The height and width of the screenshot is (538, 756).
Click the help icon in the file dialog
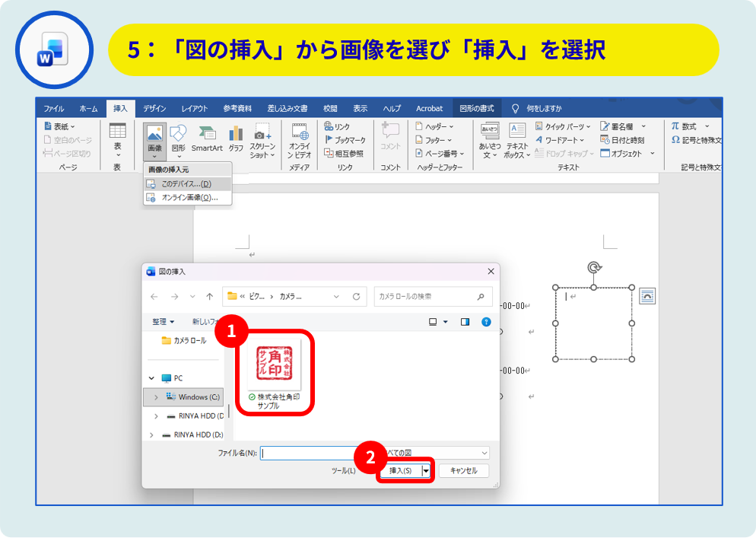[x=486, y=322]
